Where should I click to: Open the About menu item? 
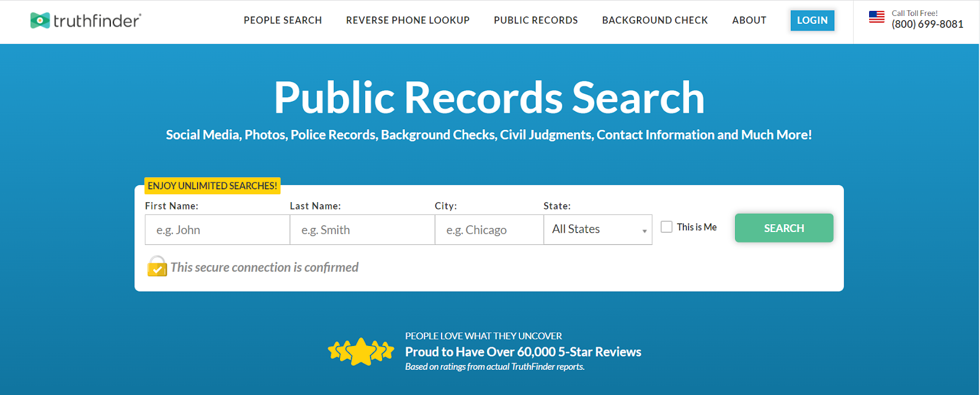(x=749, y=20)
